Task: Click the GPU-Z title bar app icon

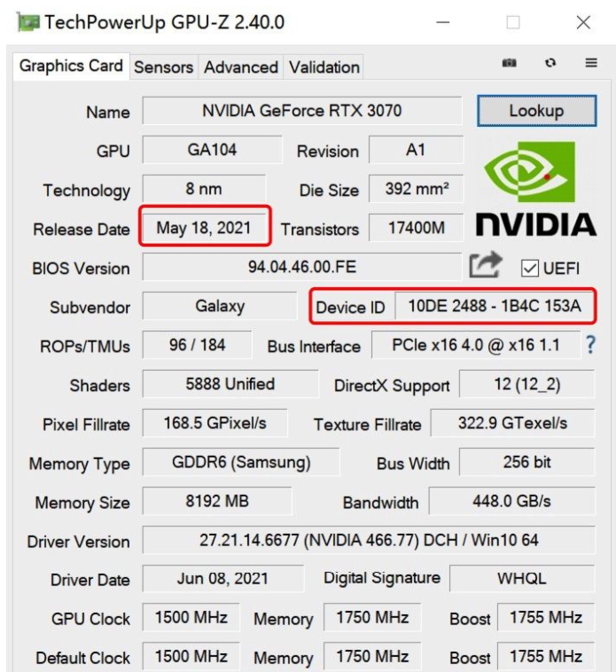Action: pyautogui.click(x=27, y=22)
